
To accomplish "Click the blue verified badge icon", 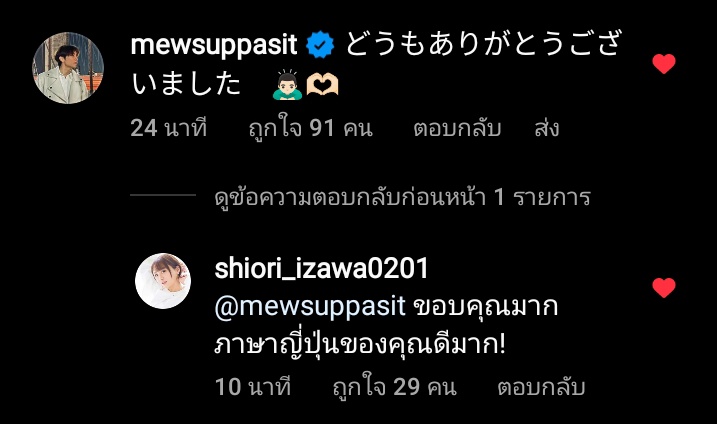I will click(320, 44).
